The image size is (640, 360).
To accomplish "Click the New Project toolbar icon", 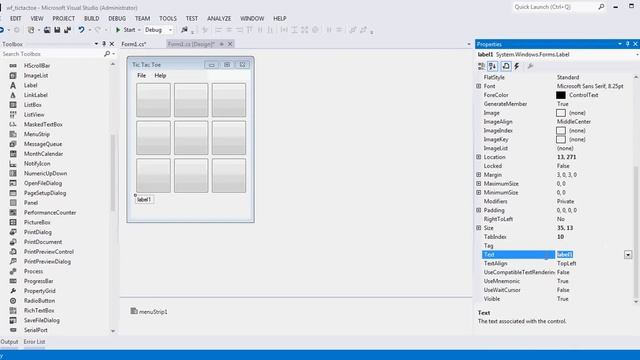I will pyautogui.click(x=31, y=30).
